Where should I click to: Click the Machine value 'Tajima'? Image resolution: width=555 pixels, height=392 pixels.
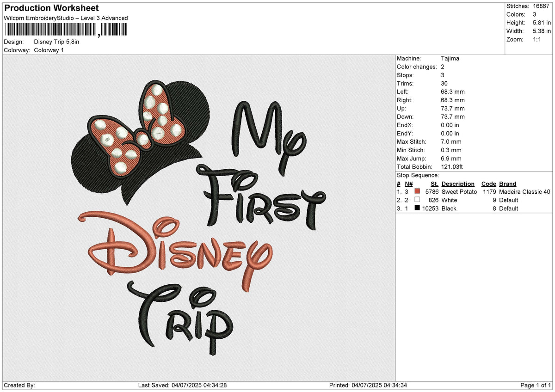[x=450, y=59]
